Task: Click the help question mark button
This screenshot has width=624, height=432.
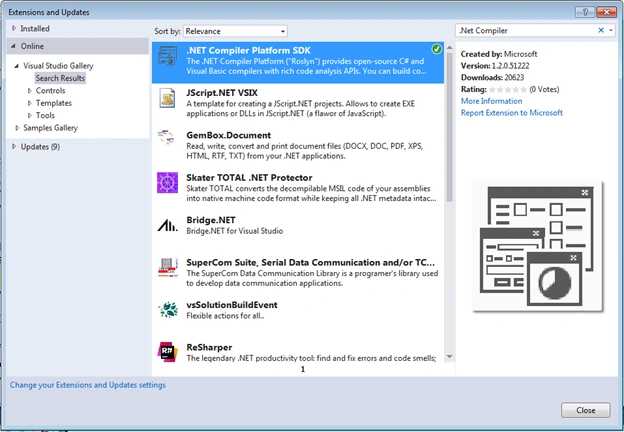Action: pyautogui.click(x=585, y=12)
